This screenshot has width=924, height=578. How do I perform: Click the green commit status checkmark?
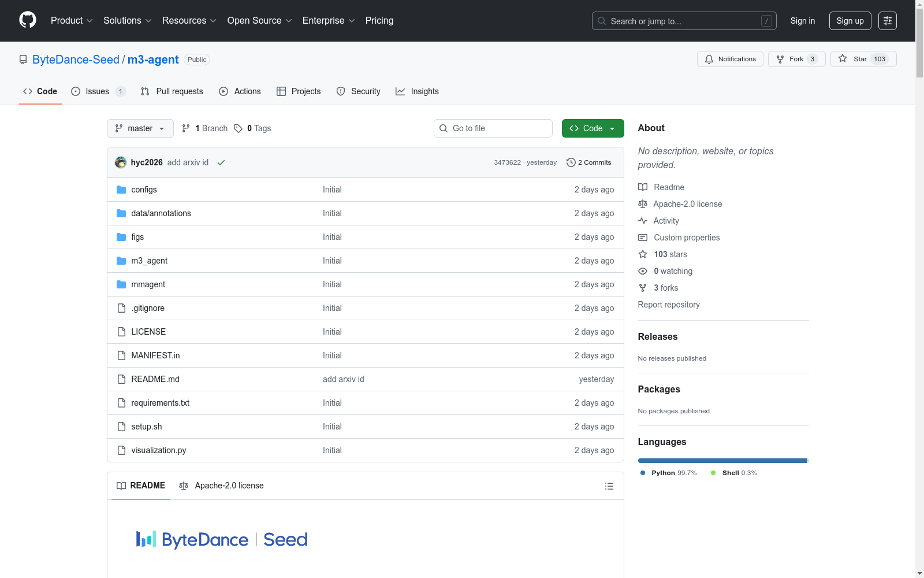[x=221, y=162]
